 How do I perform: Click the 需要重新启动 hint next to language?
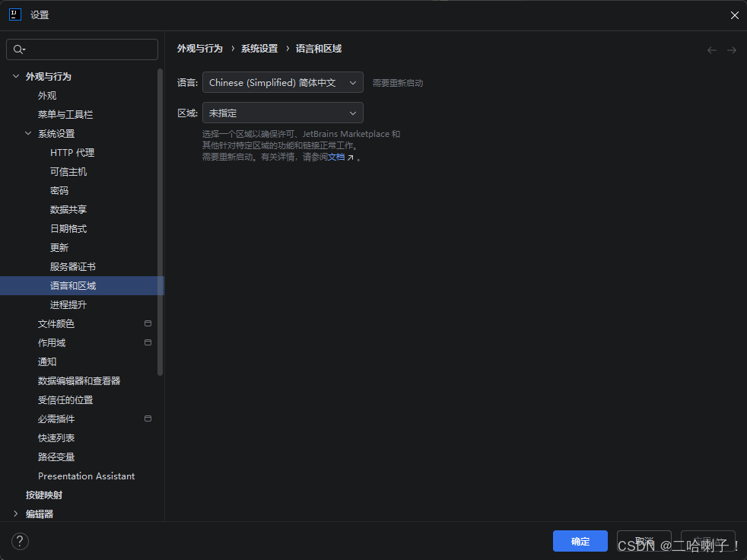[398, 83]
